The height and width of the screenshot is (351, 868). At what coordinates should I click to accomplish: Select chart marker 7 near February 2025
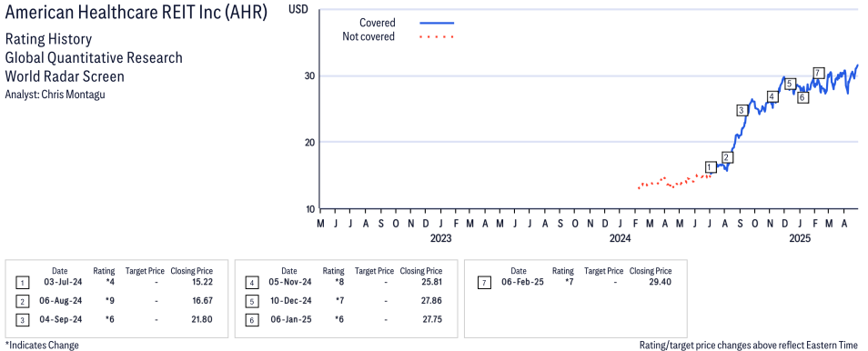click(x=819, y=73)
